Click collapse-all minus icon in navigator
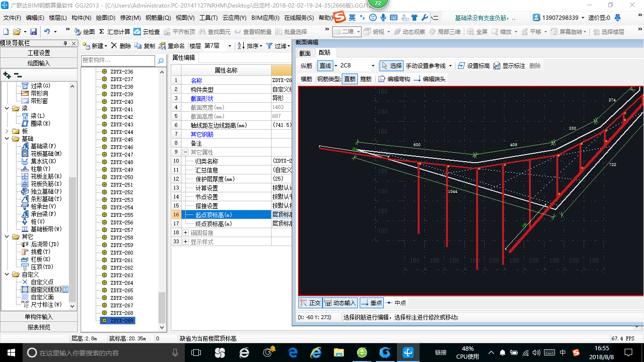 (x=17, y=74)
